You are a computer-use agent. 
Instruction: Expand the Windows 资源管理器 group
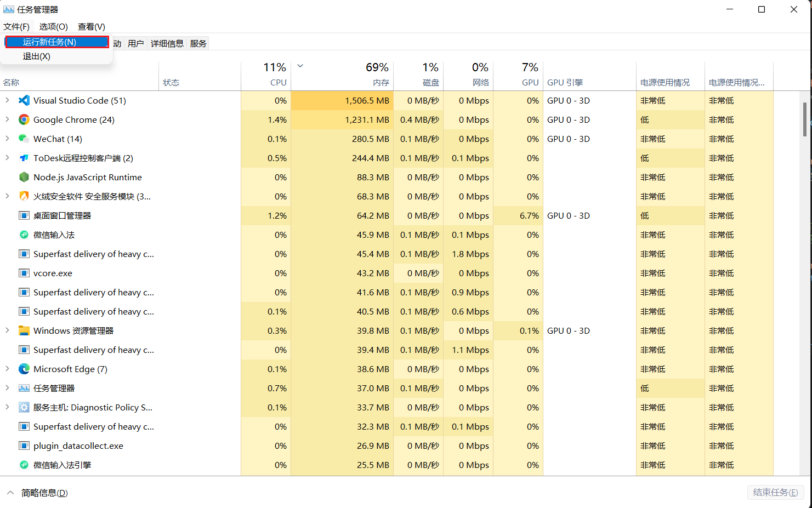7,330
